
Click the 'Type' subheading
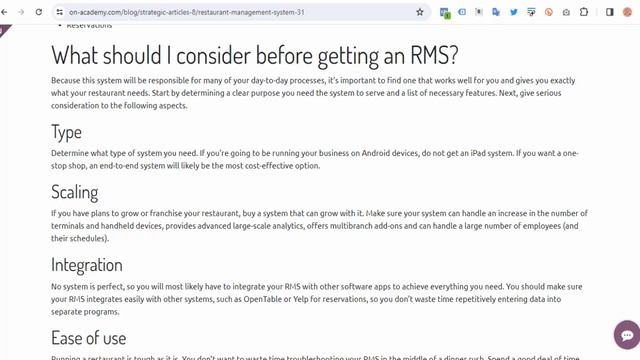[66, 132]
